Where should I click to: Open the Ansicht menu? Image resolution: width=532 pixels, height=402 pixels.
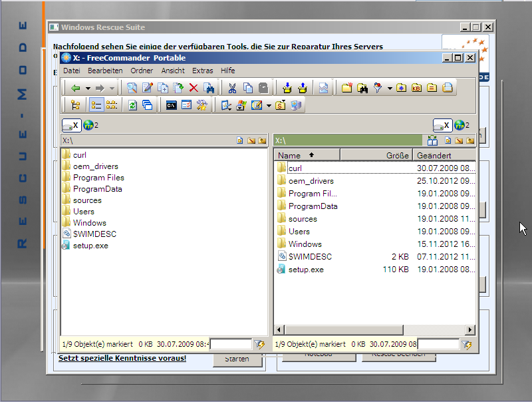click(173, 71)
